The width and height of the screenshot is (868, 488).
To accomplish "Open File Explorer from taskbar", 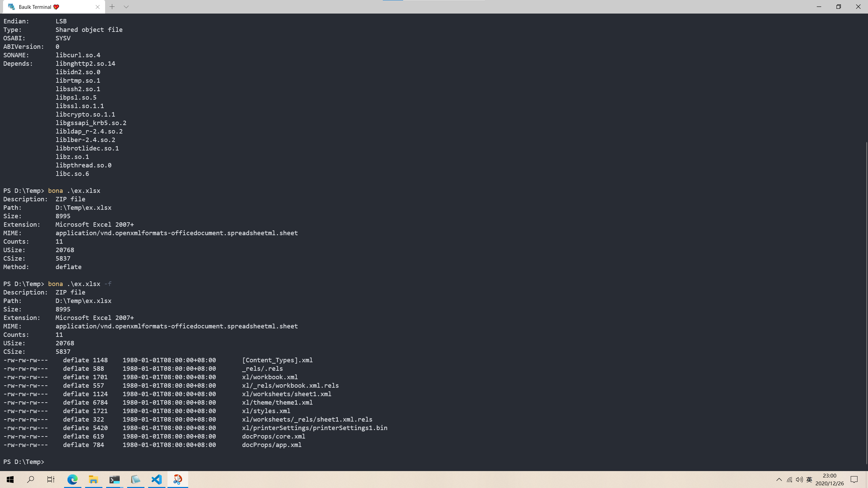I will click(94, 480).
